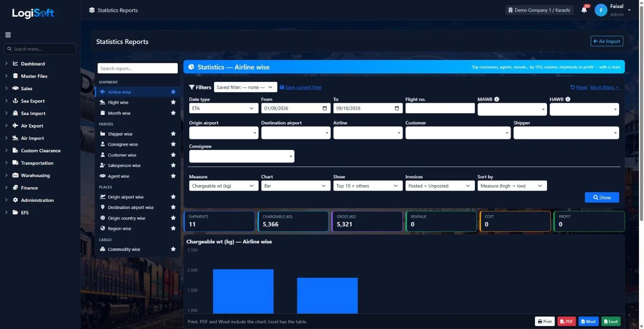Viewport: 644px width, 329px height.
Task: Toggle favorite star for Shipper wise
Action: tap(173, 134)
